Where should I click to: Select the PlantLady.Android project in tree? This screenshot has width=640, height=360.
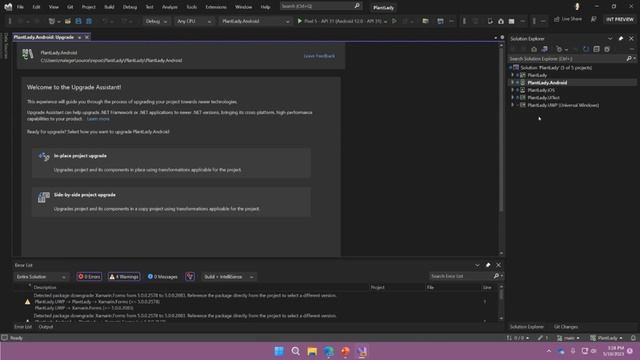(547, 83)
